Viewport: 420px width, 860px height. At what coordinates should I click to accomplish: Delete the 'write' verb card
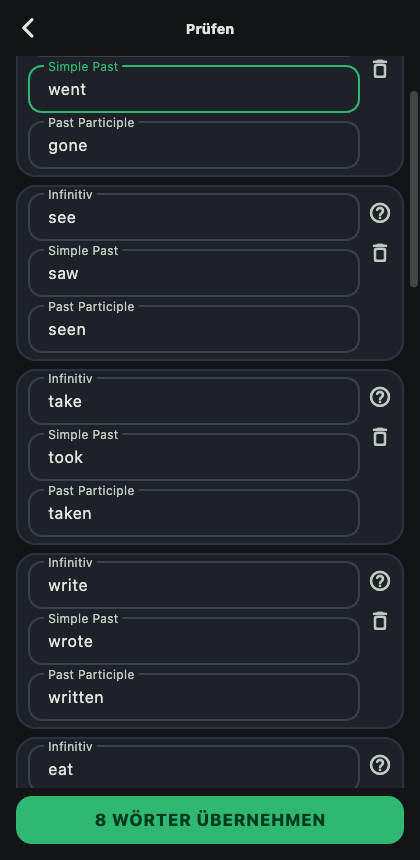(380, 621)
